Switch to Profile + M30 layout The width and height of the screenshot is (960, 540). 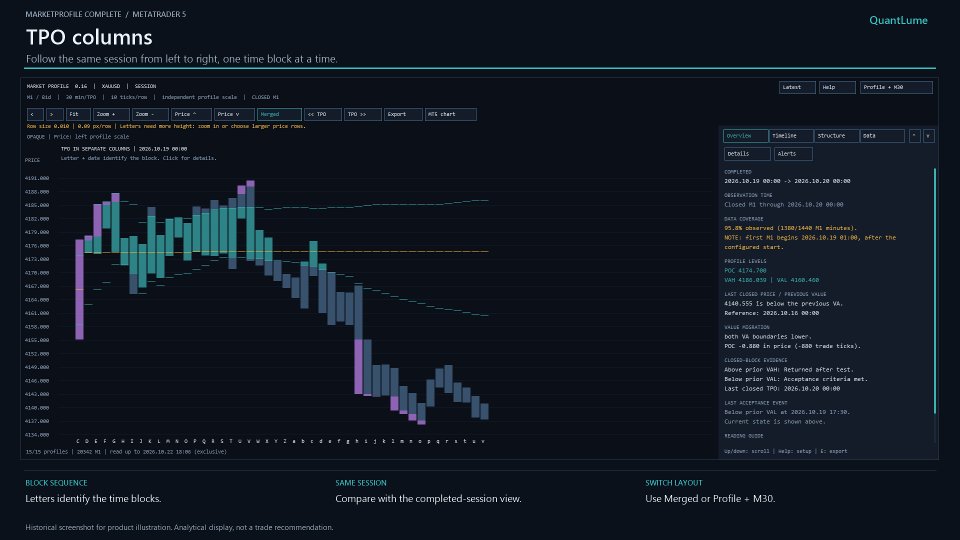coord(896,88)
